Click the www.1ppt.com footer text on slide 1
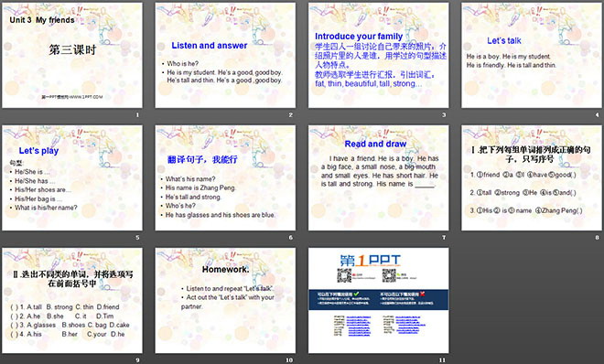This screenshot has width=604, height=364. [72, 97]
